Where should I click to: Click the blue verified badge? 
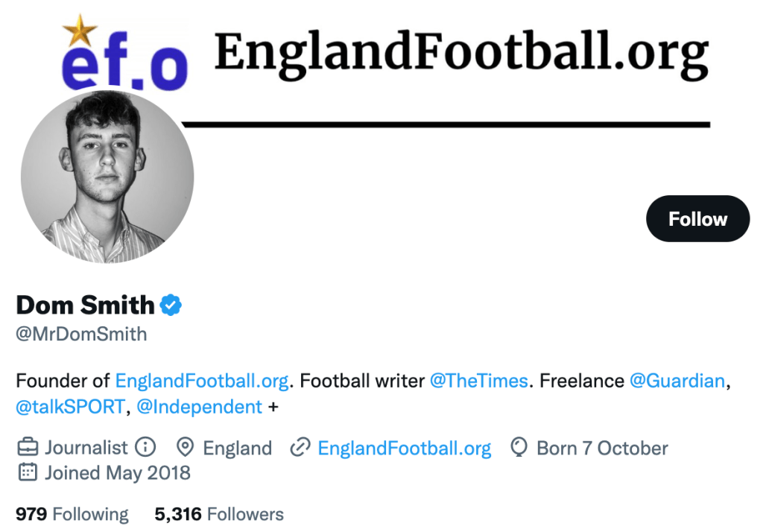click(x=172, y=305)
